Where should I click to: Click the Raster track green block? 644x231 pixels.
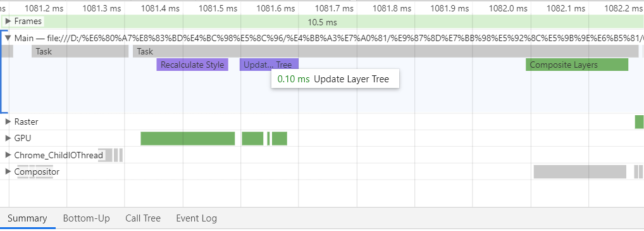[639, 122]
